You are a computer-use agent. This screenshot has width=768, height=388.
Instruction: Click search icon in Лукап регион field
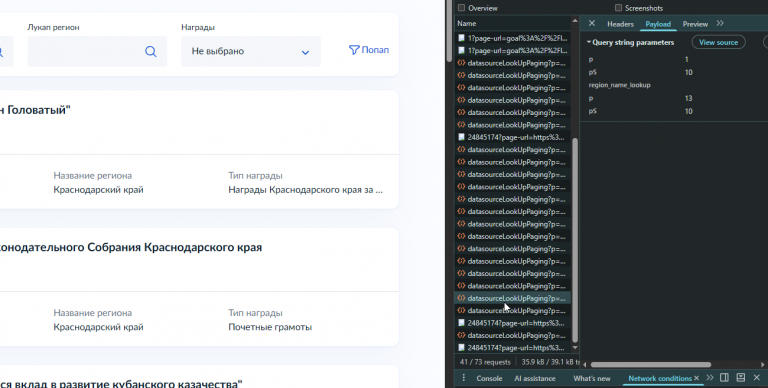pyautogui.click(x=151, y=51)
